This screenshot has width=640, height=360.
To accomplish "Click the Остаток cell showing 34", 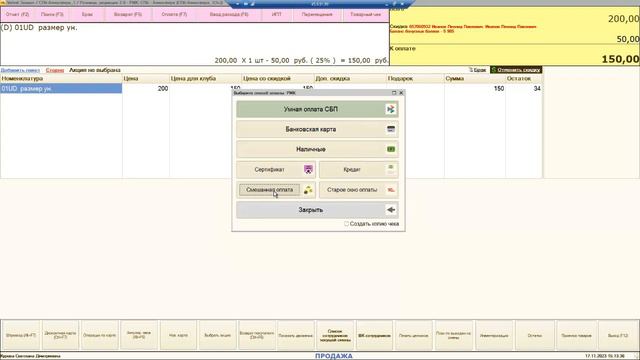I will coord(524,89).
